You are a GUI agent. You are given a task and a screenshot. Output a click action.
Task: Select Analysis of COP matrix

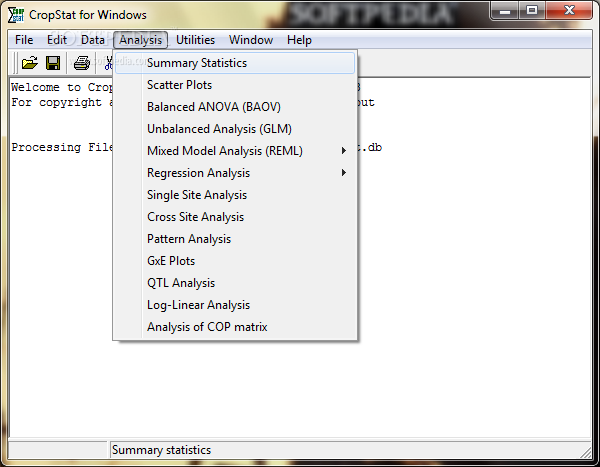pos(235,327)
